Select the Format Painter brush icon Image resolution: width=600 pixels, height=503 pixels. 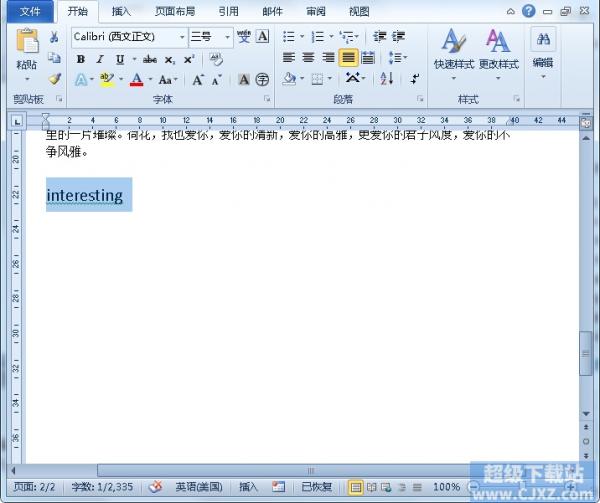coord(55,78)
